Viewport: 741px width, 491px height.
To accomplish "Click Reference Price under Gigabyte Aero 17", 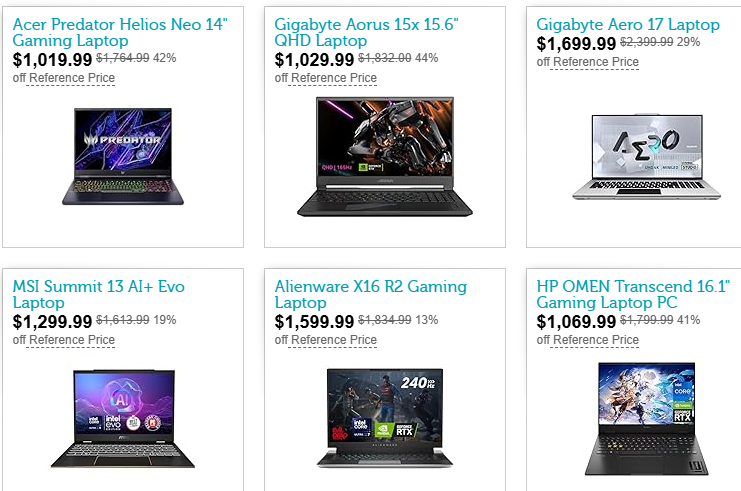I will pos(596,62).
